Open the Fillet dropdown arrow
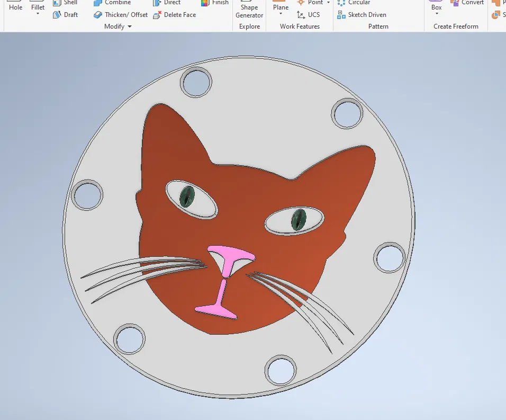 click(38, 14)
